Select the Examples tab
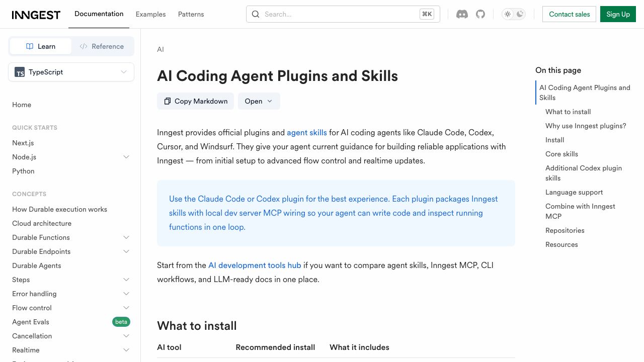This screenshot has width=644, height=362. pyautogui.click(x=150, y=14)
